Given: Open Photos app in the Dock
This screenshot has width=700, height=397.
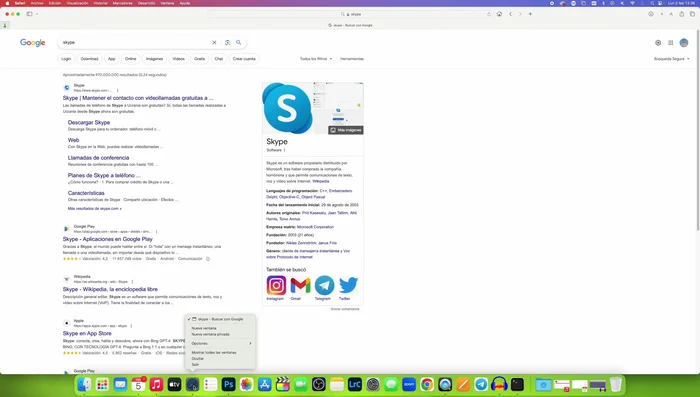Looking at the screenshot, I should pyautogui.click(x=246, y=384).
